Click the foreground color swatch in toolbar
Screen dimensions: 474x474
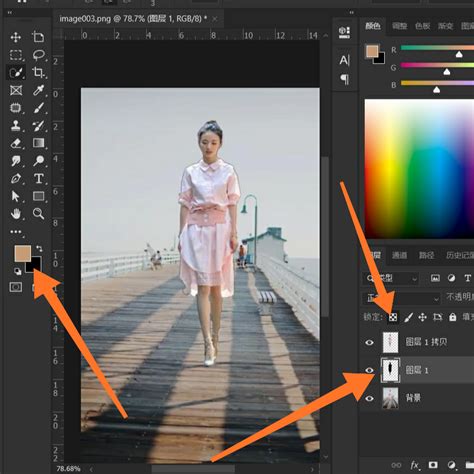pos(23,253)
